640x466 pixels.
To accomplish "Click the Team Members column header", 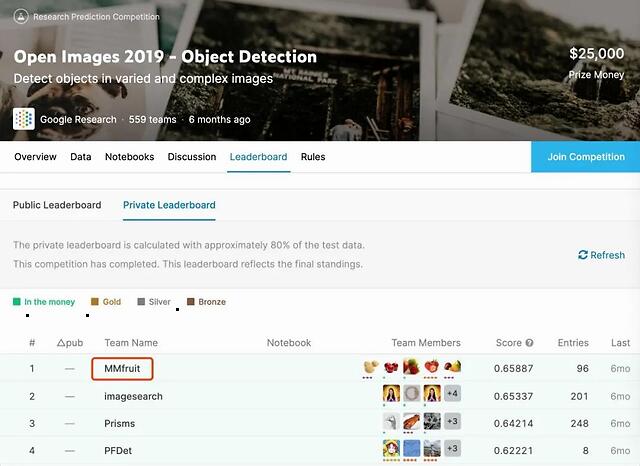I will coord(426,343).
